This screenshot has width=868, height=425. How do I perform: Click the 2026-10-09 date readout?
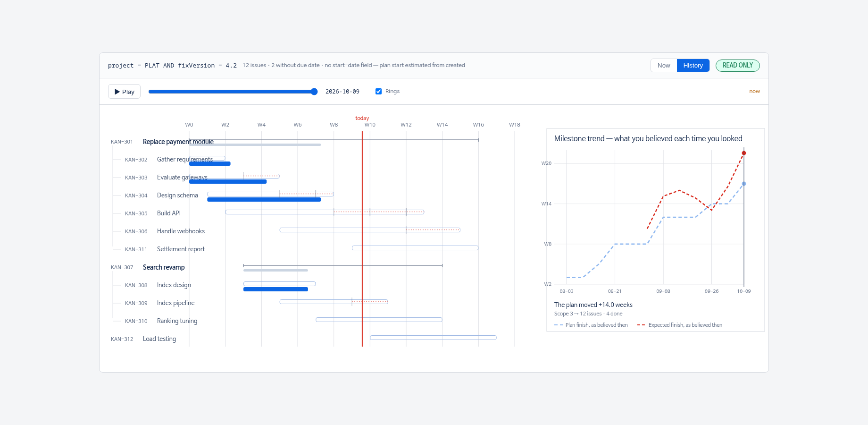click(342, 92)
